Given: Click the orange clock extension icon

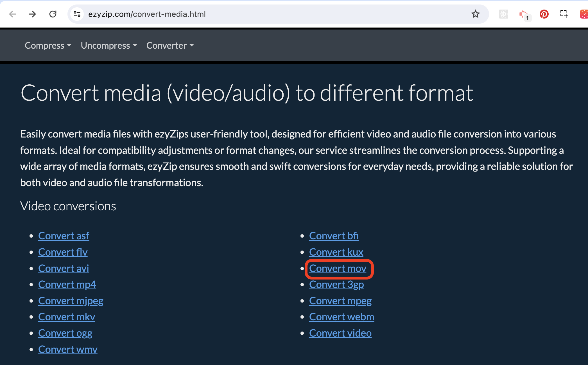Looking at the screenshot, I should (x=584, y=14).
